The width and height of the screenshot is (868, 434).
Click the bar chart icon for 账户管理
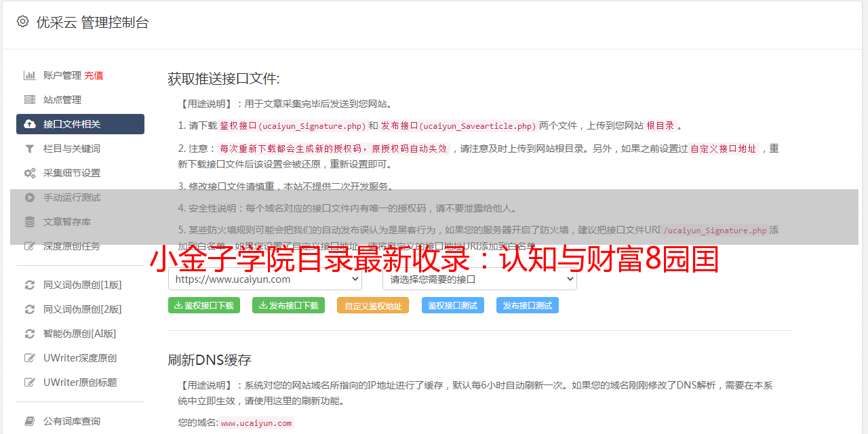point(30,75)
